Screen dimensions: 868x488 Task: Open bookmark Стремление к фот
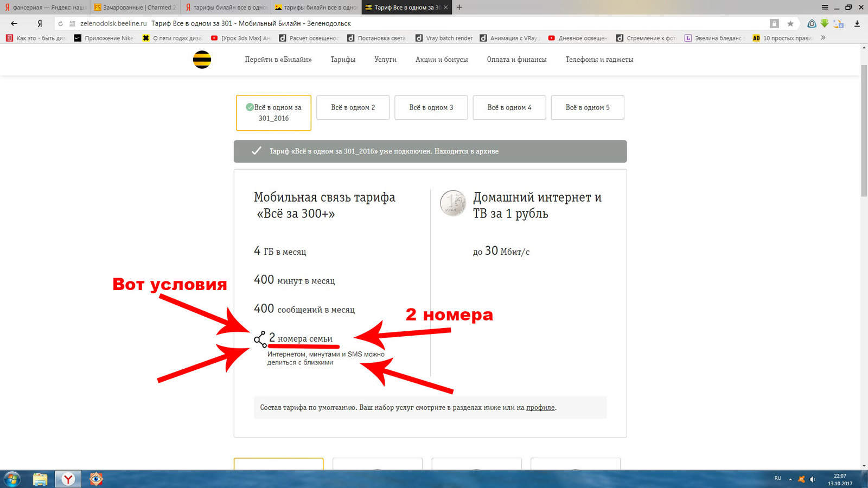pos(647,38)
